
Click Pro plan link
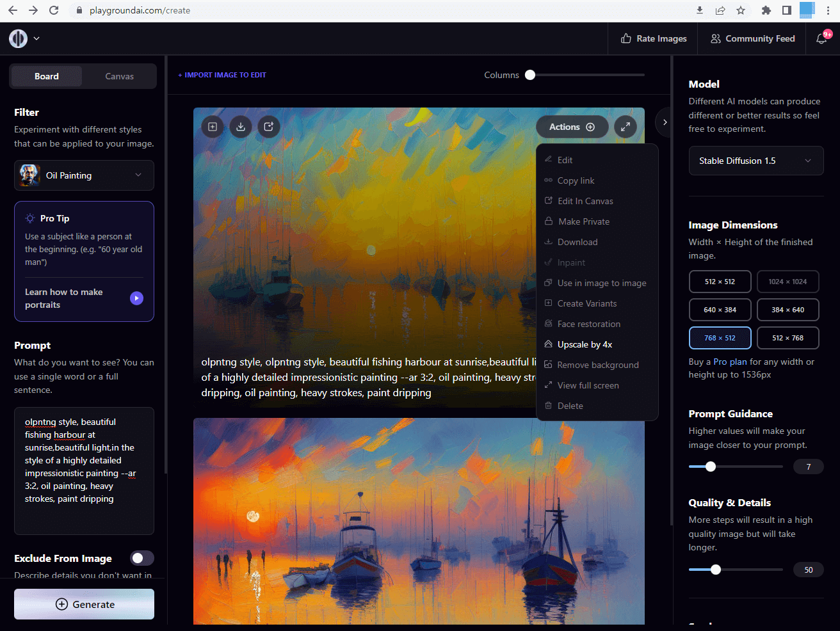(x=730, y=362)
